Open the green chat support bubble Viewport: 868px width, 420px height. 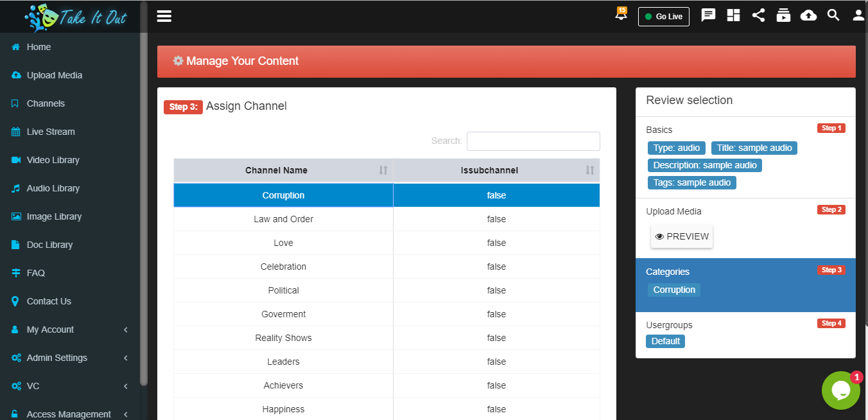[841, 390]
